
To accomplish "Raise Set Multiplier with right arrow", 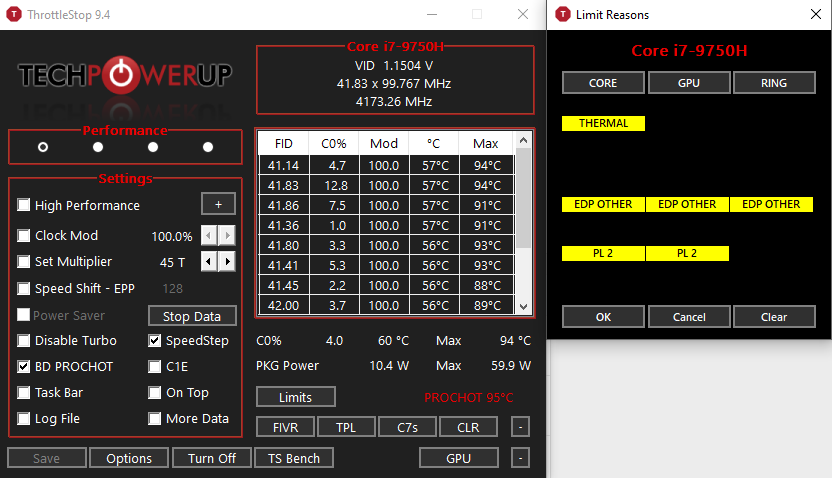I will tap(227, 261).
